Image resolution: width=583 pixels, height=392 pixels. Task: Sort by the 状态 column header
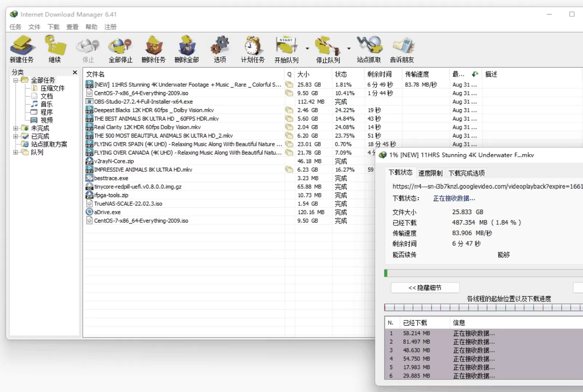coord(348,74)
